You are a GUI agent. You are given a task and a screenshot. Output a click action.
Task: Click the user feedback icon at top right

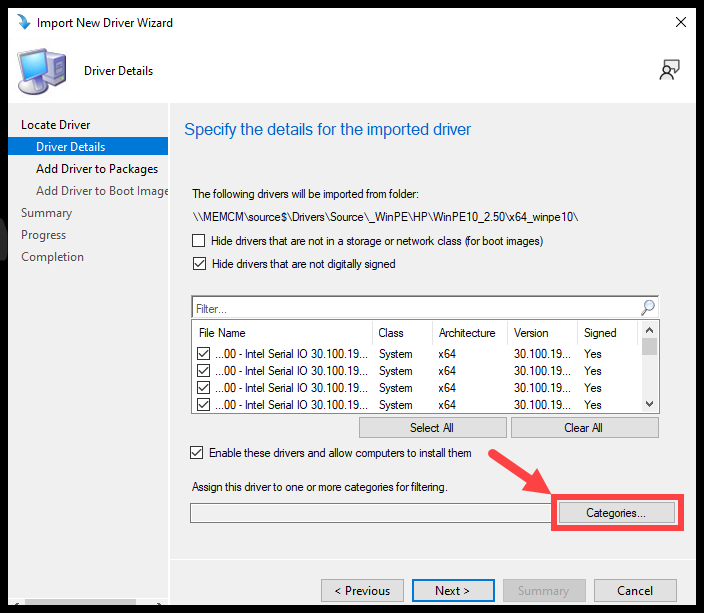tap(669, 70)
